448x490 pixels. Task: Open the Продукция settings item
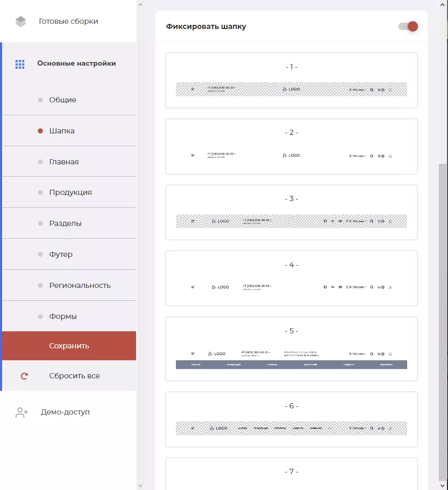click(69, 192)
